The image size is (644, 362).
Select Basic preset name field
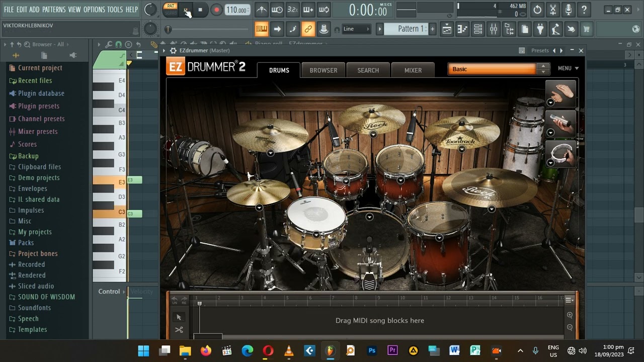pos(492,69)
